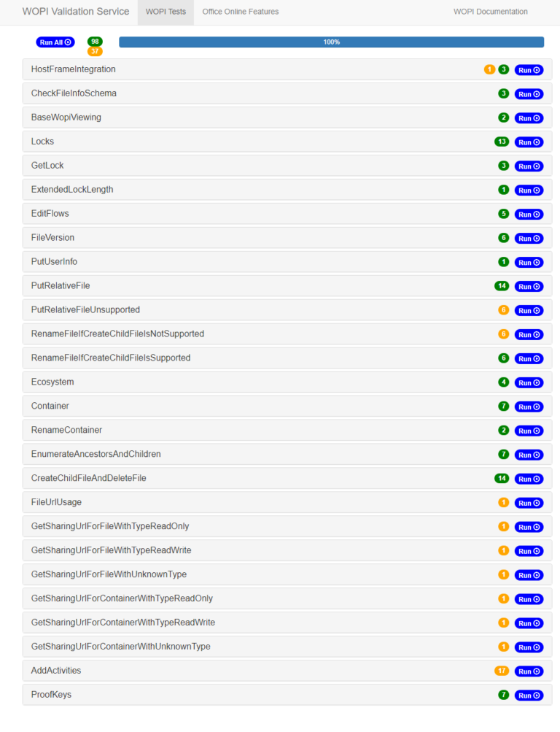Open the WOPI Documentation link
This screenshot has height=732, width=560.
pyautogui.click(x=490, y=12)
